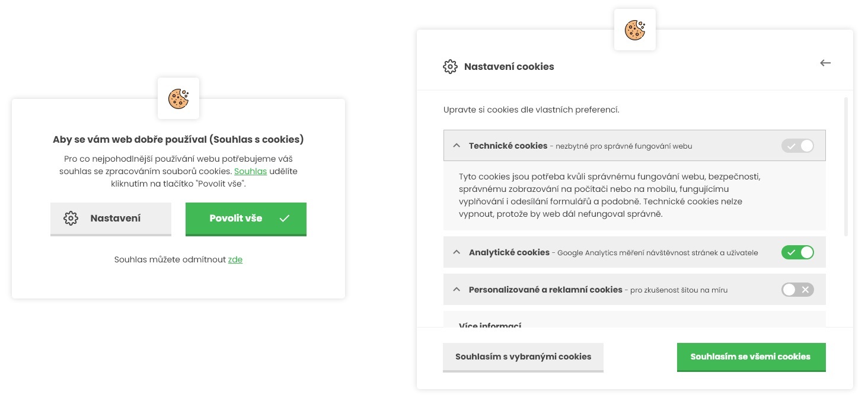Allow all cookies with Povolit vše
The width and height of the screenshot is (868, 398).
[246, 219]
